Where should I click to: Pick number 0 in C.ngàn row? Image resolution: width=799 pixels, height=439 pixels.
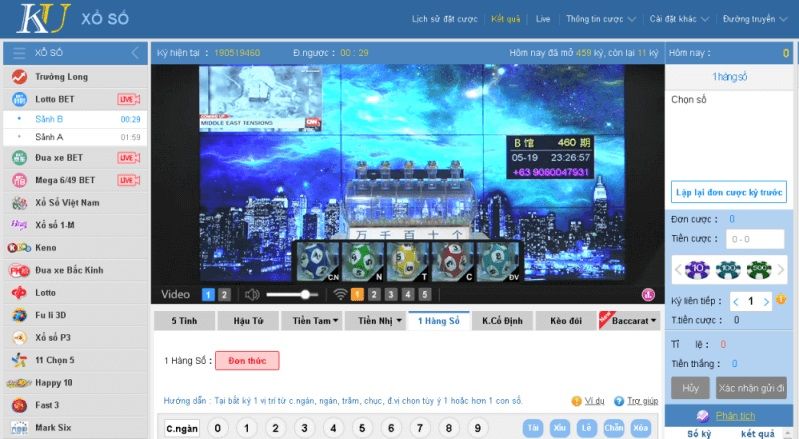tap(218, 428)
